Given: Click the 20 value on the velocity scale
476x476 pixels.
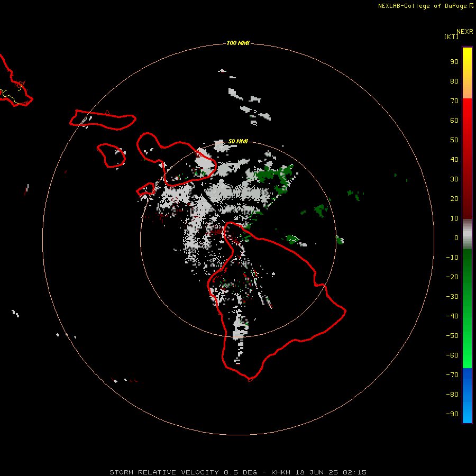Looking at the screenshot, I should click(454, 198).
